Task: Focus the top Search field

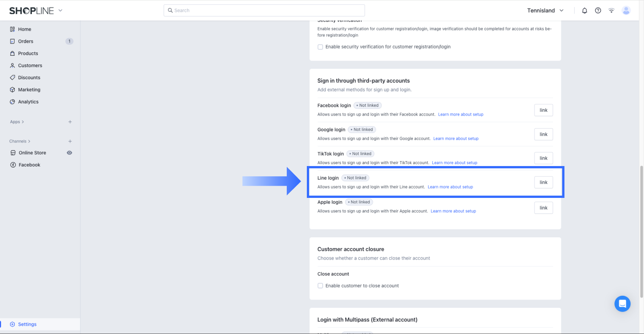Action: 264,10
